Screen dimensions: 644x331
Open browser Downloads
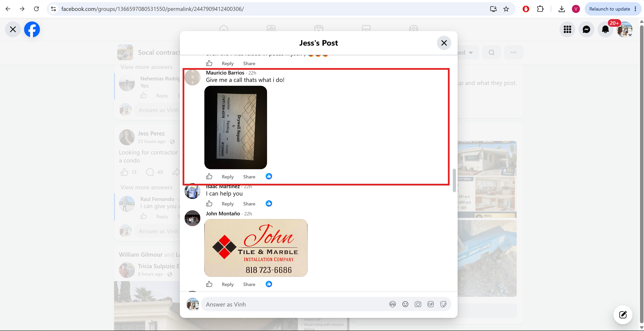[561, 9]
